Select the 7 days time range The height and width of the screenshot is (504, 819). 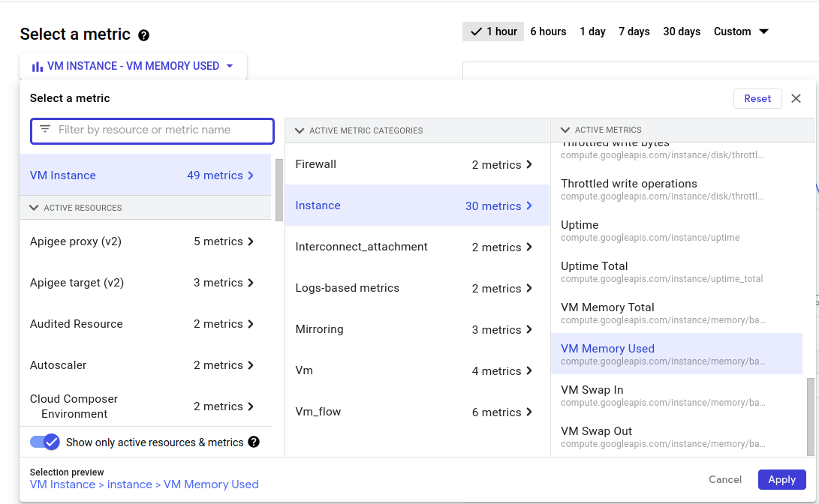(634, 31)
